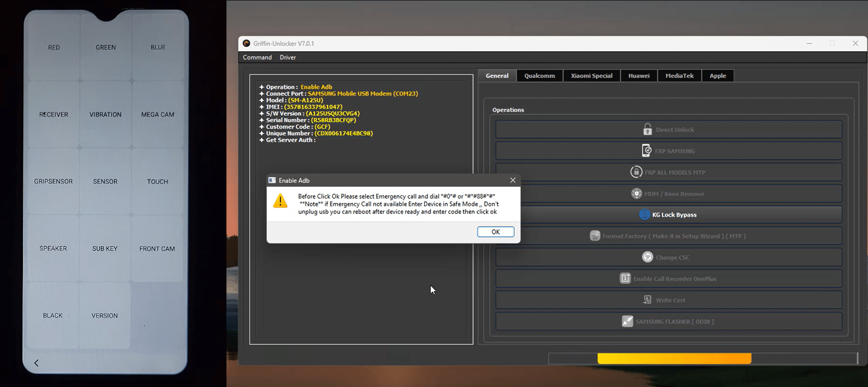The image size is (868, 387).
Task: Tap the SPEAKER test tile
Action: pyautogui.click(x=53, y=248)
